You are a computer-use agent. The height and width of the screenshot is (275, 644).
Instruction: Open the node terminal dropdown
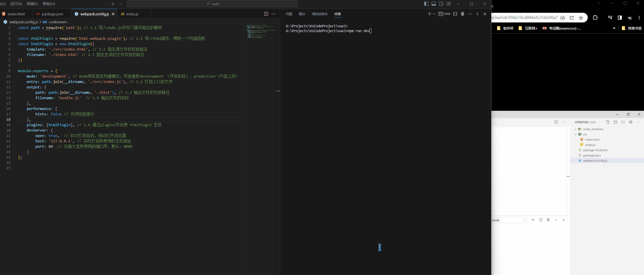click(x=509, y=220)
